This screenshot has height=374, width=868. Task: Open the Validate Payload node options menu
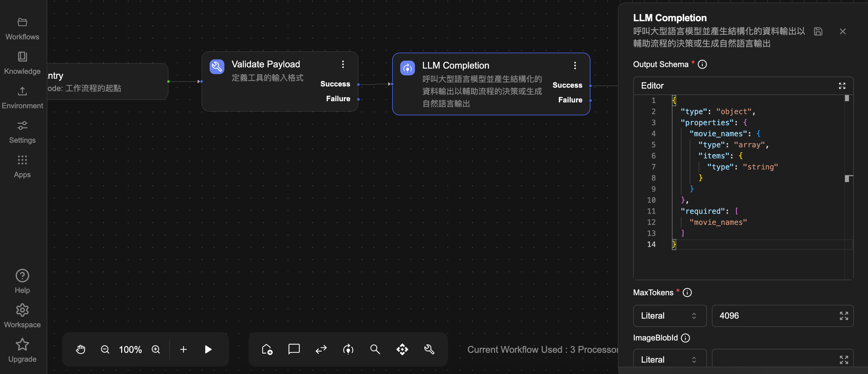pyautogui.click(x=343, y=64)
